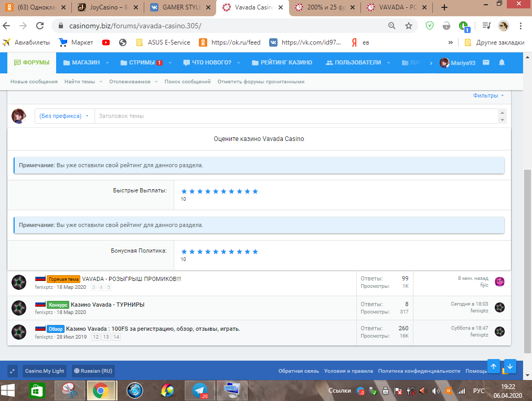Open the Russian (RU) language chooser

pos(93,371)
